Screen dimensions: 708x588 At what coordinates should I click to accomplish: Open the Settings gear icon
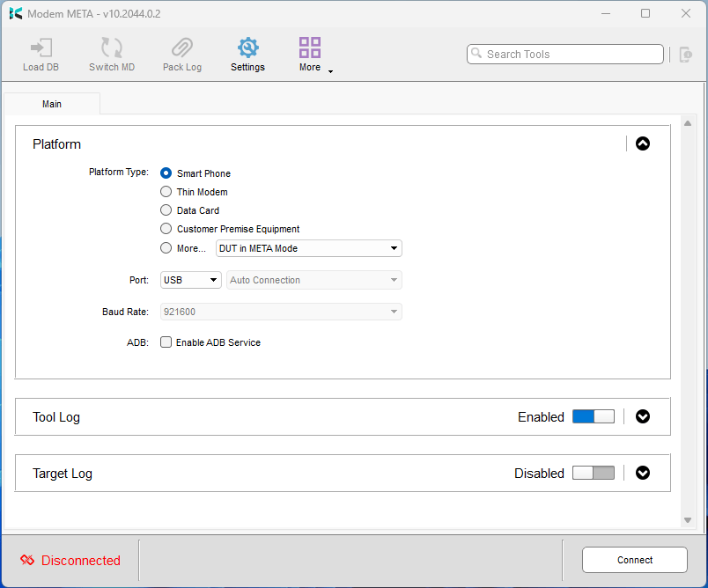247,48
